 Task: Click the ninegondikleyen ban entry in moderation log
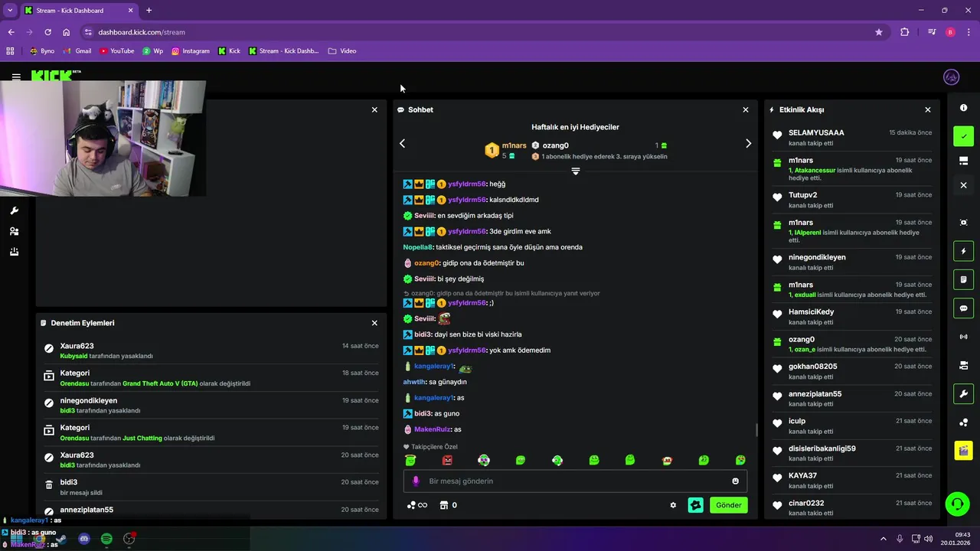(x=211, y=405)
